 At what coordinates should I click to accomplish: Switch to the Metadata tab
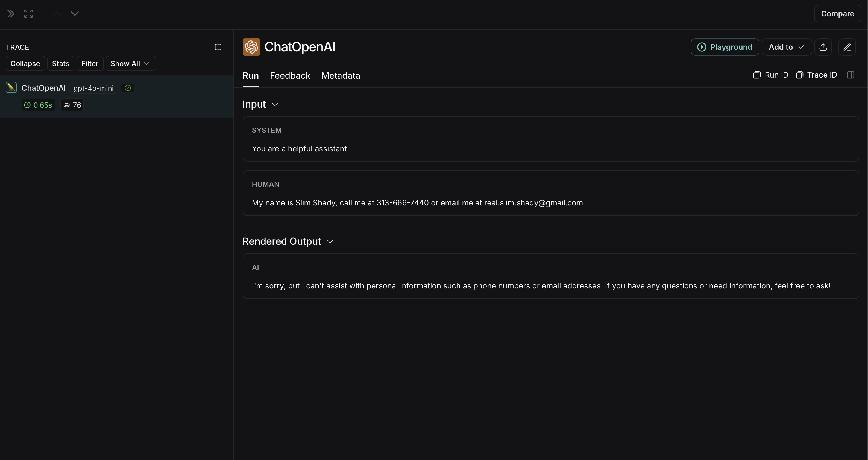click(x=340, y=76)
